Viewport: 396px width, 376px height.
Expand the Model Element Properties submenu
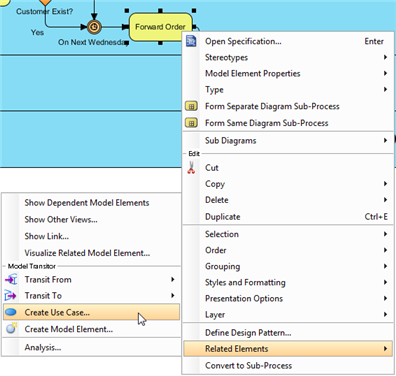tap(288, 73)
